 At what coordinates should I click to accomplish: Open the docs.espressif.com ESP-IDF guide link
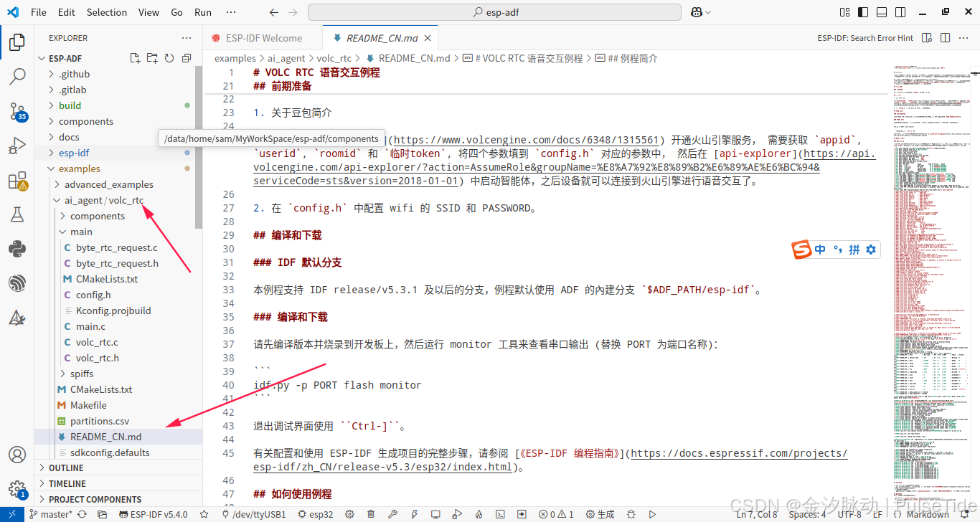(x=551, y=460)
